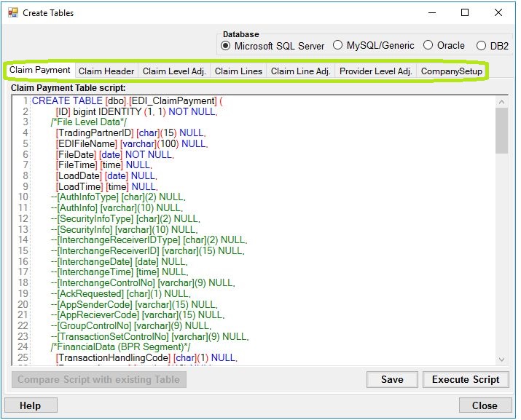Switch to the Claim Lines tab
Screen dimensions: 521x420
[238, 71]
